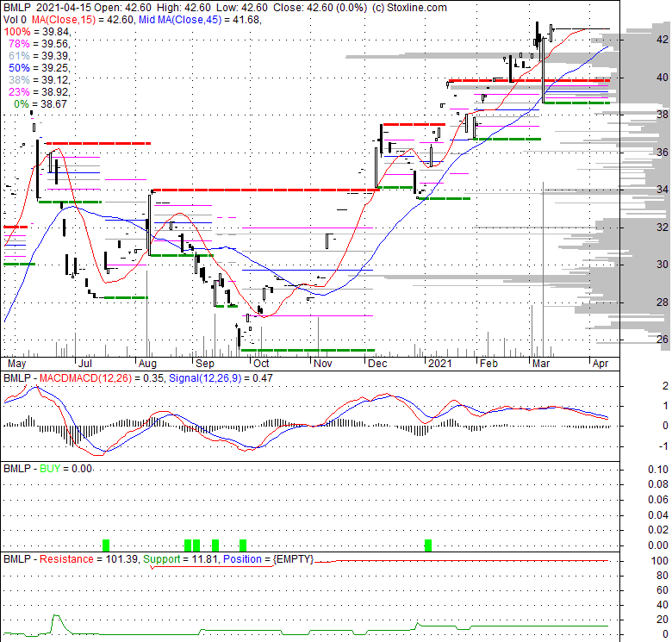The height and width of the screenshot is (642, 672).
Task: Click the 'Signal(12,26,9) = 0.47' legend
Action: coord(221,378)
